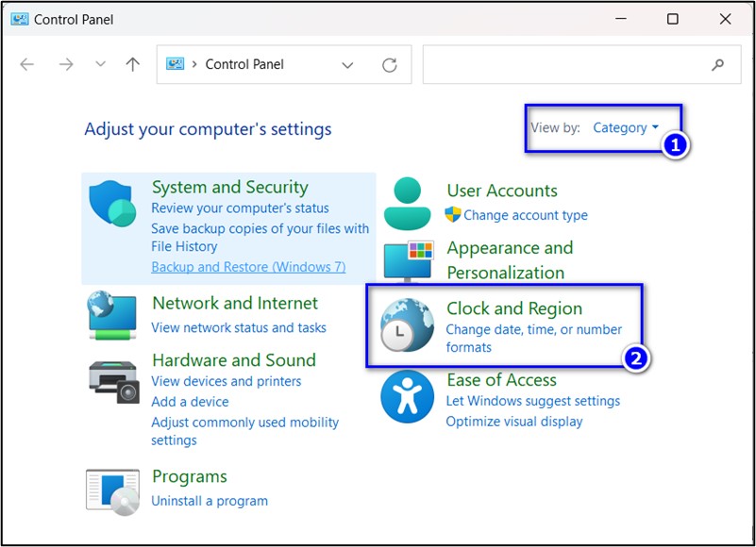Open the address bar history dropdown

pos(347,65)
